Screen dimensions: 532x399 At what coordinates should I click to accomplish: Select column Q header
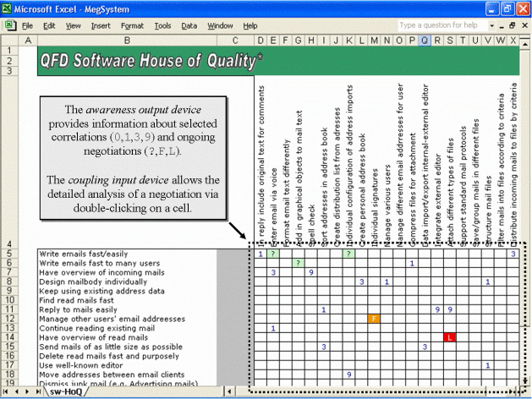pyautogui.click(x=425, y=41)
